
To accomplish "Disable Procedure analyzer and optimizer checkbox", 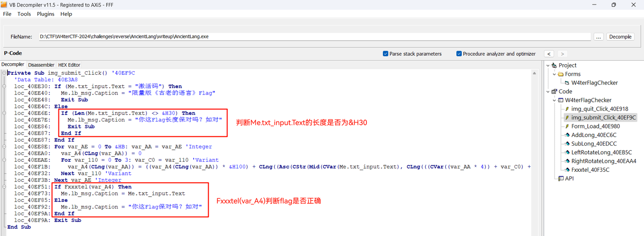I will coord(459,54).
